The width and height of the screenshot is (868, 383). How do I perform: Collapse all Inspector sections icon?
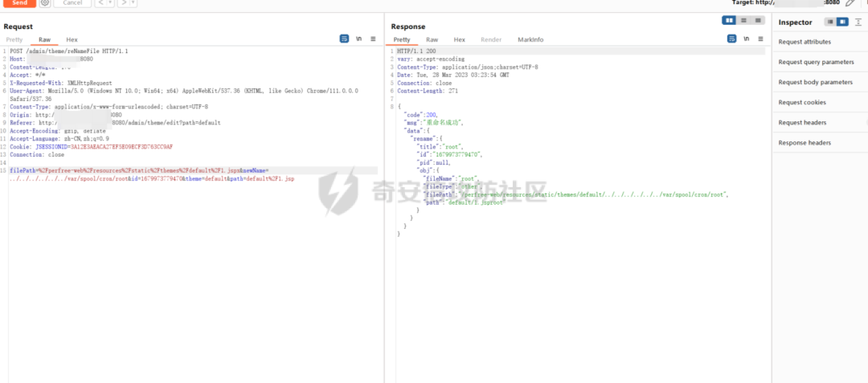858,22
